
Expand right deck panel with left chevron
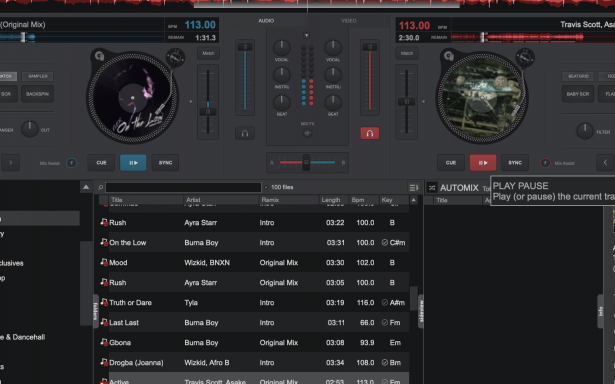pos(606,162)
